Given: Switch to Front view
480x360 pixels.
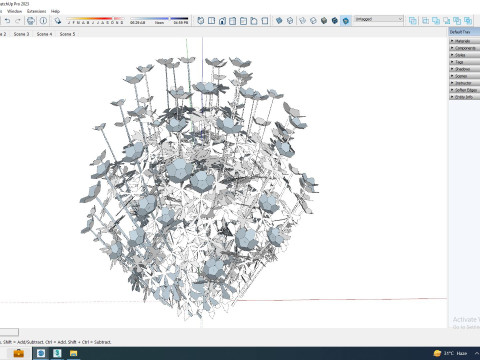Looking at the screenshot, I should [222, 21].
